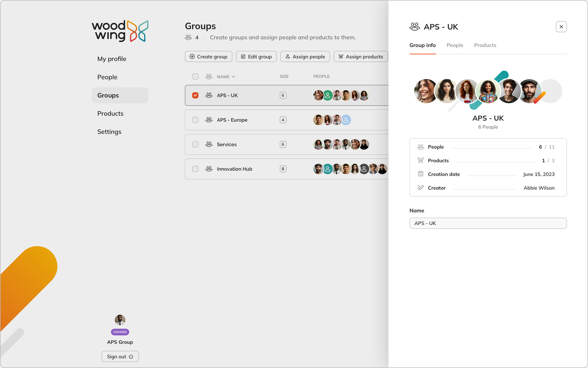This screenshot has height=368, width=588.
Task: Switch to the People tab in panel
Action: coord(455,45)
